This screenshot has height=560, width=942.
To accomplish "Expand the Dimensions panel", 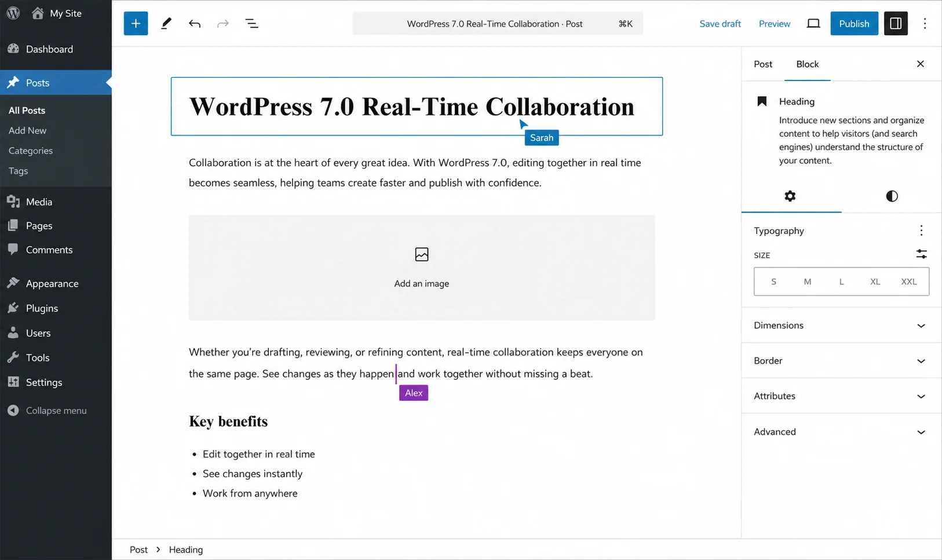I will point(841,325).
